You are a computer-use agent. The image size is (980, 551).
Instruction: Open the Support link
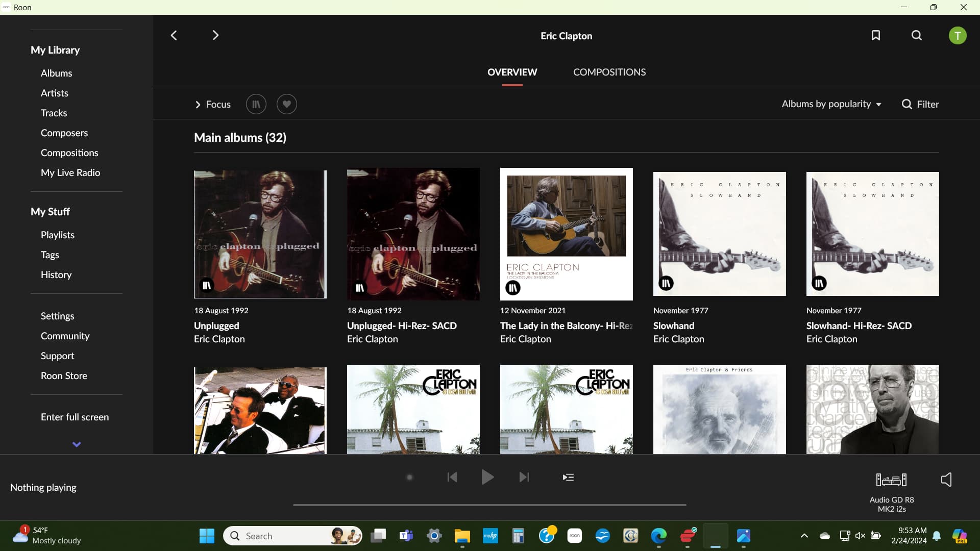(57, 356)
